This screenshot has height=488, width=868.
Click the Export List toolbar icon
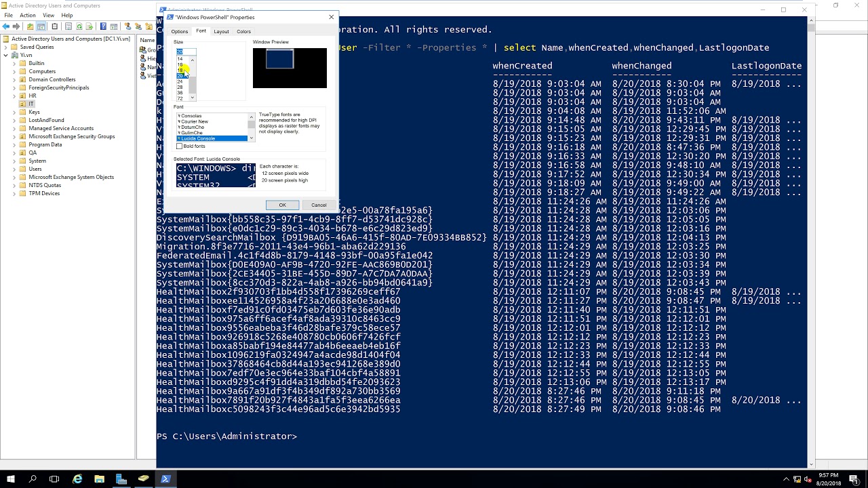[x=90, y=26]
